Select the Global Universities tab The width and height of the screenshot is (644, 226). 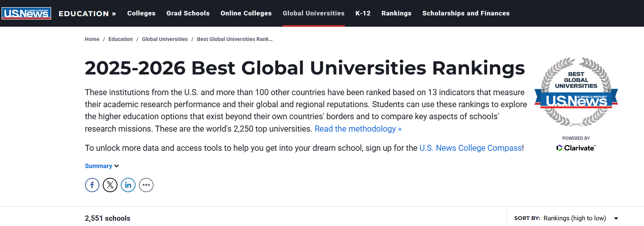314,13
